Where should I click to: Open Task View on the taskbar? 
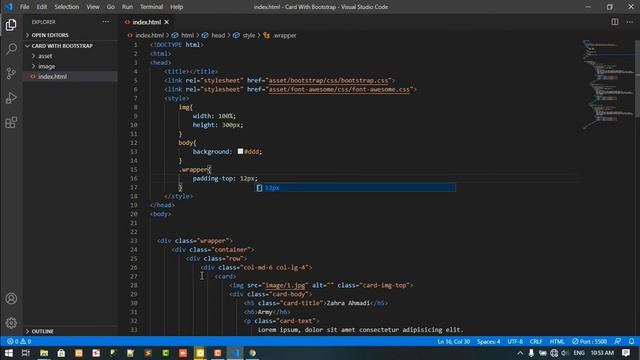click(x=26, y=353)
